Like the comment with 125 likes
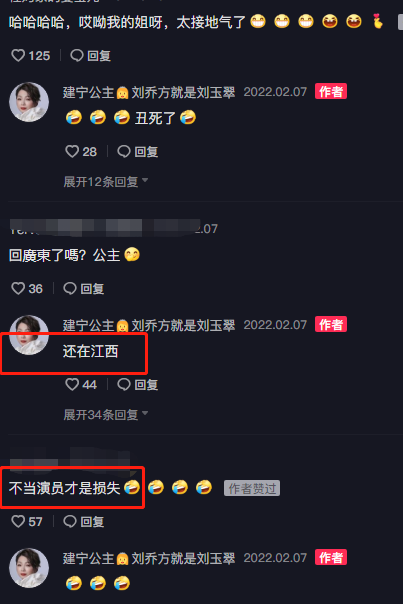Screen dimensions: 403x604 click(30, 55)
